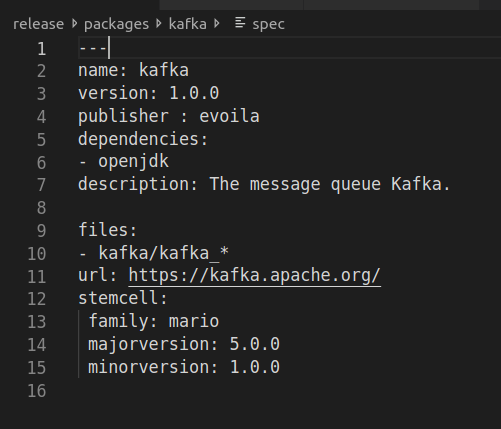The width and height of the screenshot is (501, 429).
Task: Click the spec file icon in breadcrumbs
Action: (x=240, y=23)
